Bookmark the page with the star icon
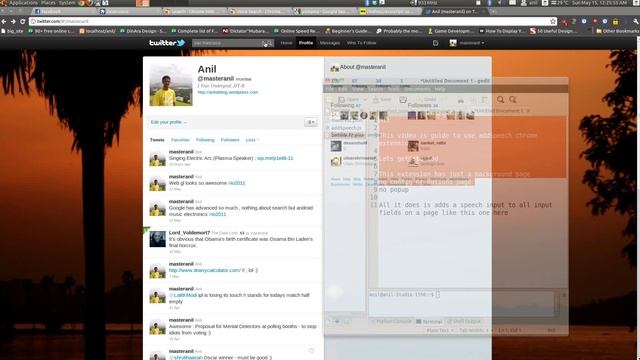Image resolution: width=640 pixels, height=360 pixels. click(553, 21)
